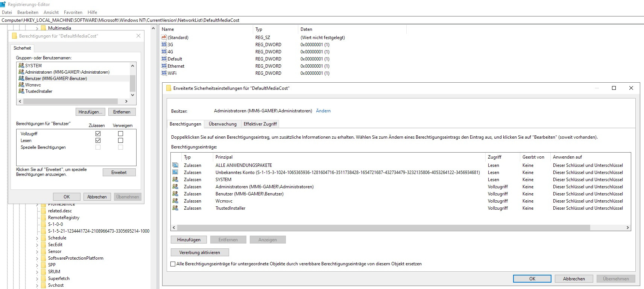
Task: Click OK in the advanced security dialog
Action: point(532,279)
